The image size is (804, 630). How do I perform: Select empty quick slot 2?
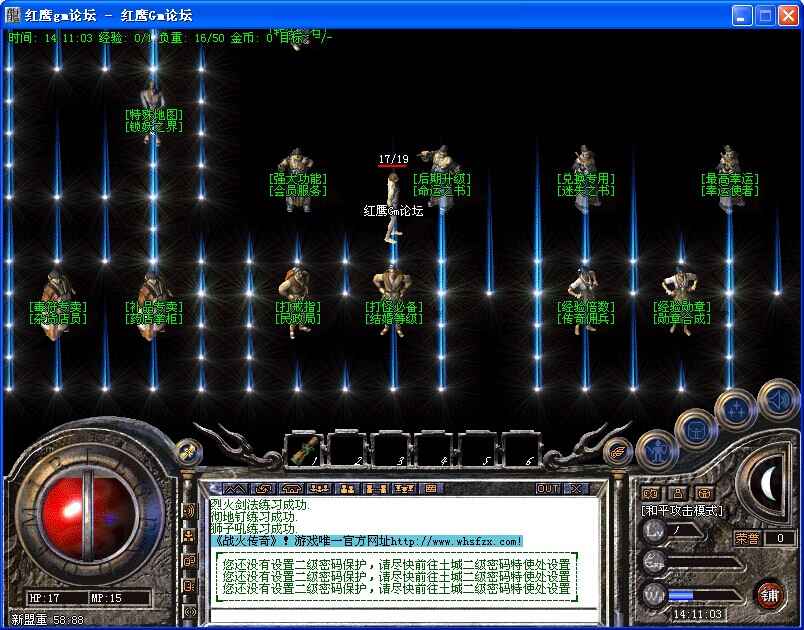click(x=347, y=451)
